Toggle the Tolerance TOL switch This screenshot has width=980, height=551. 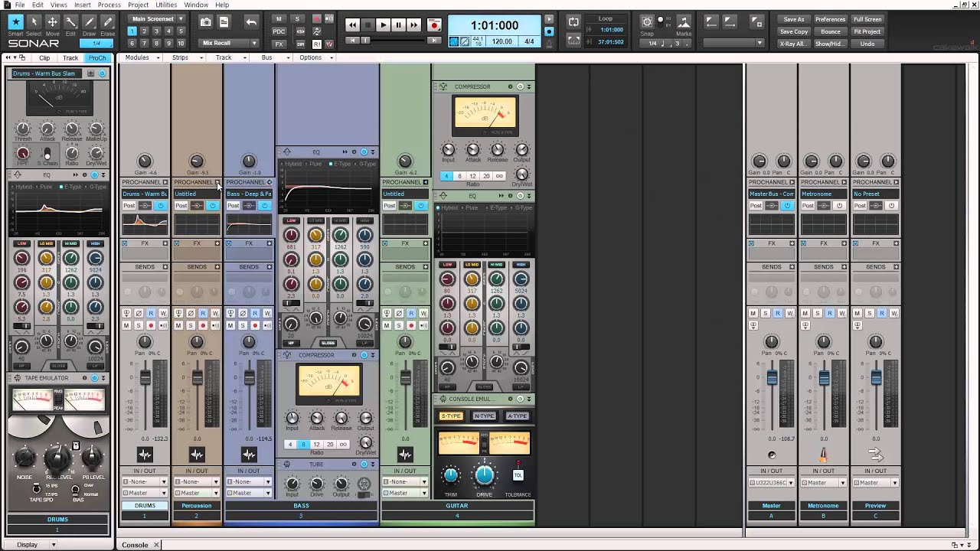(518, 475)
